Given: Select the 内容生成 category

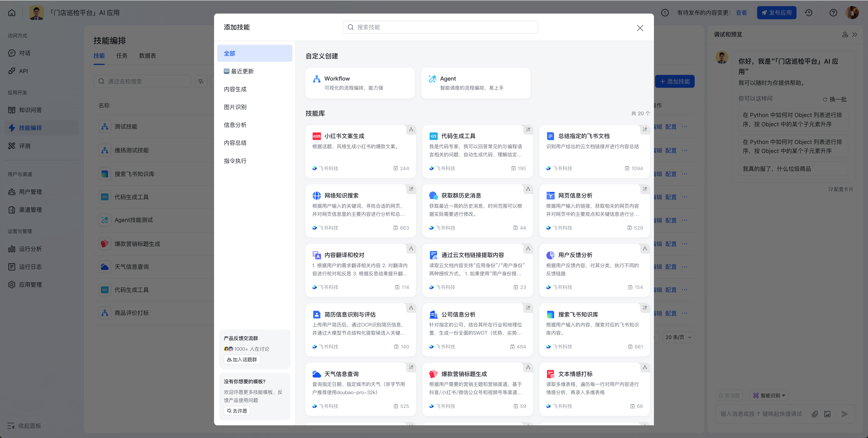Looking at the screenshot, I should [x=255, y=89].
